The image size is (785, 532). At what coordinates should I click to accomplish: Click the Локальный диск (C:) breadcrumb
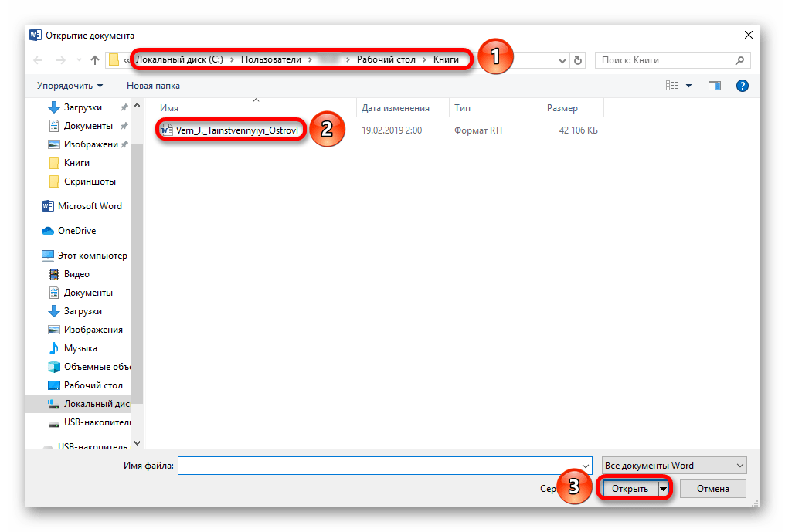tap(180, 59)
